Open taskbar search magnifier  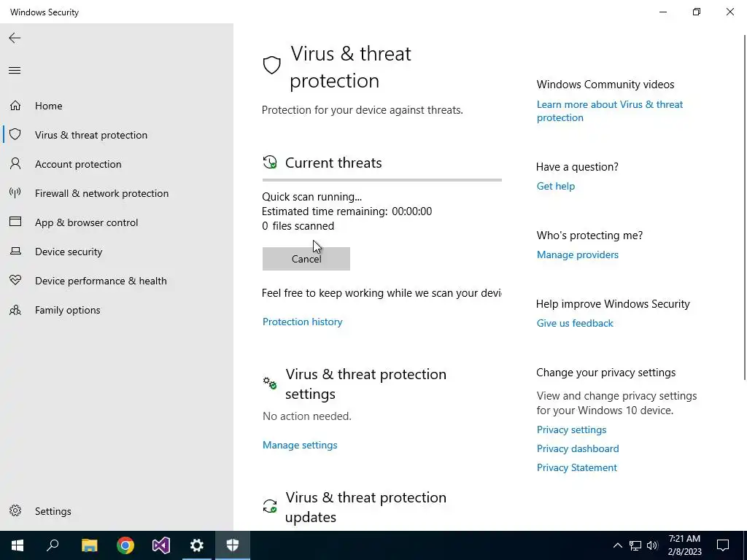click(53, 545)
